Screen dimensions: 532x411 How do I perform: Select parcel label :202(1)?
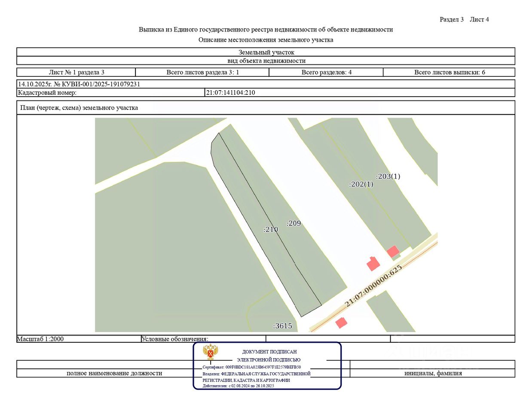coord(361,184)
